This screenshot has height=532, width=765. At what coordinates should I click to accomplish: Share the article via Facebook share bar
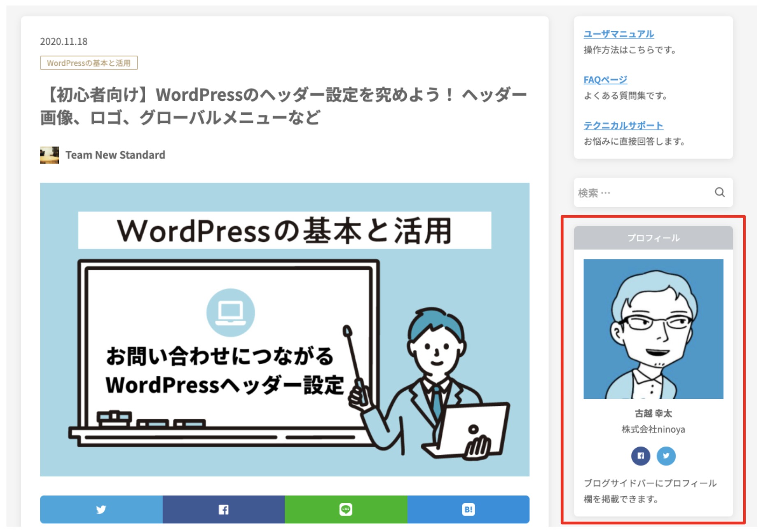(223, 509)
